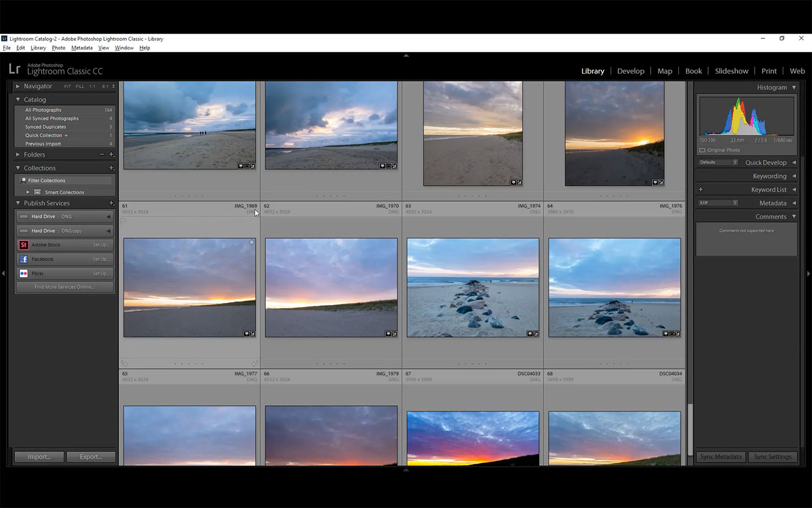Toggle the flag on the selected photo cell
812x508 pixels.
click(x=123, y=220)
